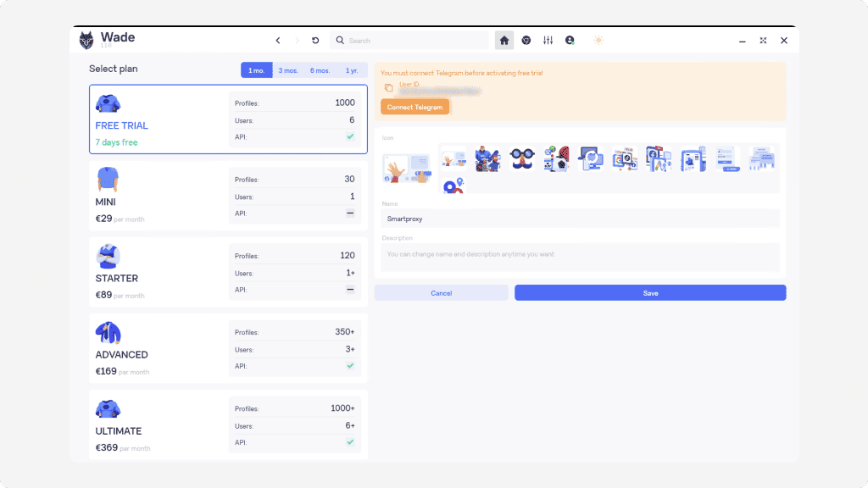Switch to the 6 mos. billing tab
Image resolution: width=868 pixels, height=488 pixels.
320,70
